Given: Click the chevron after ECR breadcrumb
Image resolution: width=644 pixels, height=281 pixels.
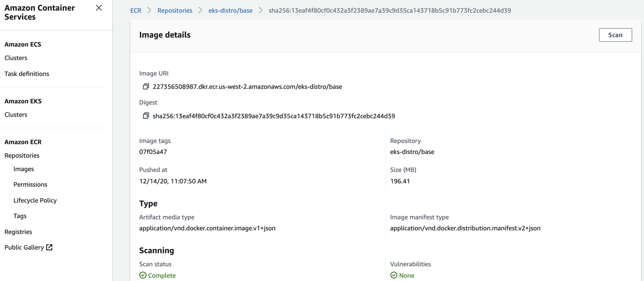Looking at the screenshot, I should point(149,10).
